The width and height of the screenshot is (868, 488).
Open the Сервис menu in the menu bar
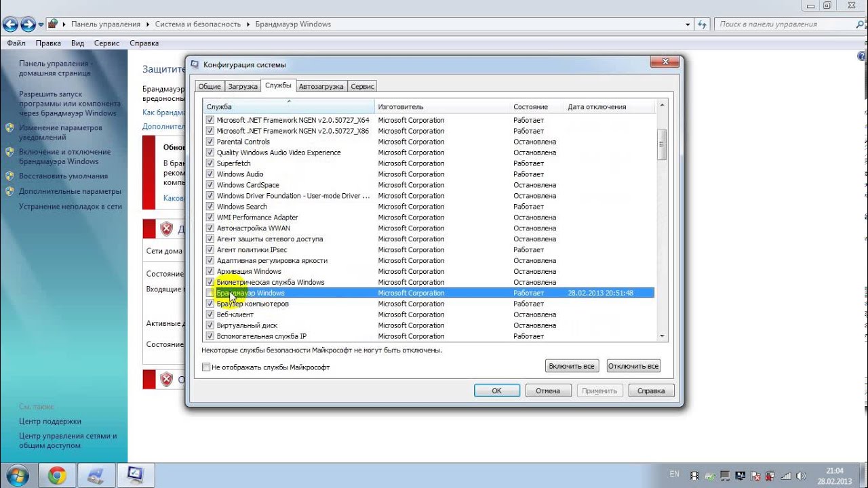pos(106,43)
